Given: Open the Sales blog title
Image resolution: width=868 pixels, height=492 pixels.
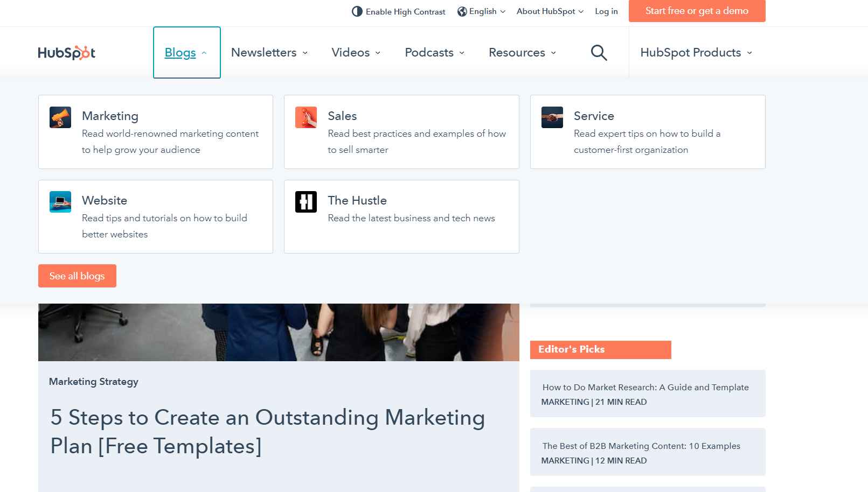Looking at the screenshot, I should pos(342,116).
